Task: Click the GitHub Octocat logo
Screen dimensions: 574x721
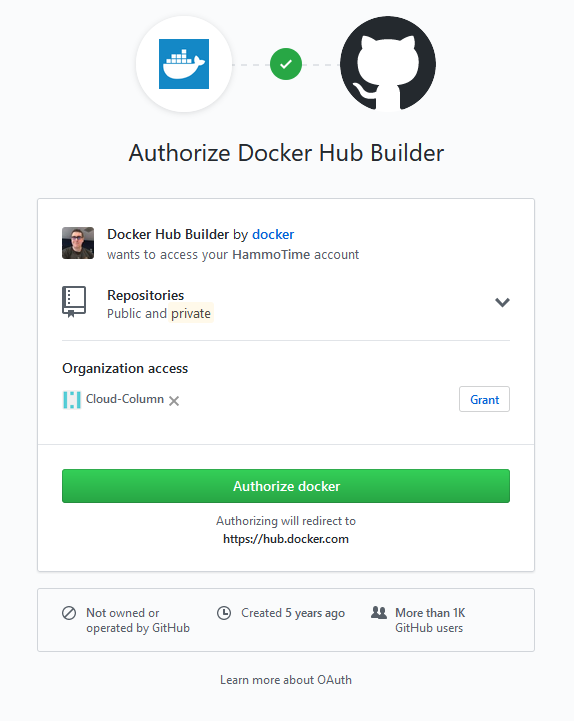Action: click(x=388, y=64)
